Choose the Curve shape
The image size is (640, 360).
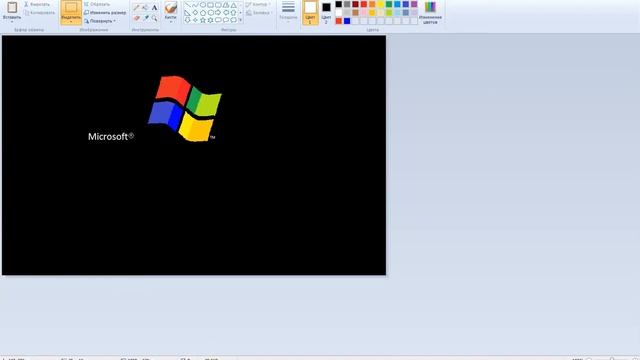tap(195, 4)
